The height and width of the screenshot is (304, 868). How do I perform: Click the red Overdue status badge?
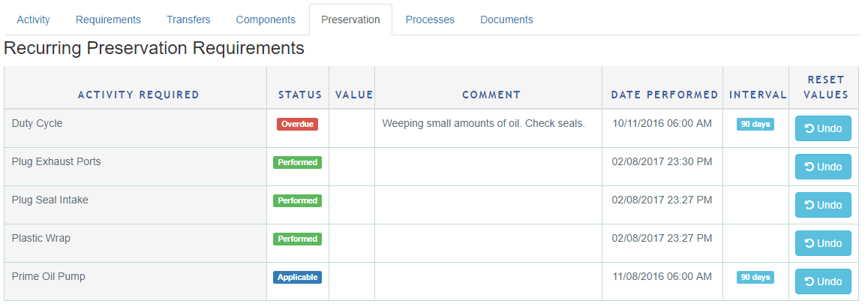297,124
